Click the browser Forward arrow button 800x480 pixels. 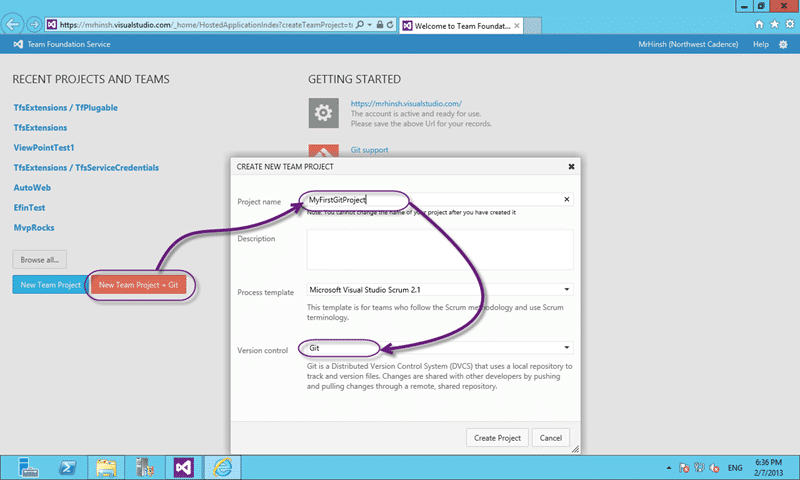point(34,24)
